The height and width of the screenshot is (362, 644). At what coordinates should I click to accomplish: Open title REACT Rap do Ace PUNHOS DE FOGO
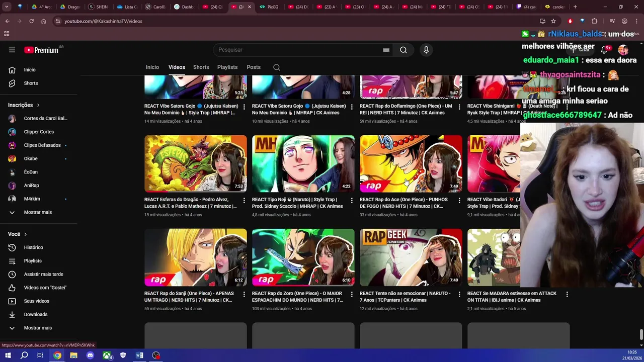pyautogui.click(x=404, y=203)
